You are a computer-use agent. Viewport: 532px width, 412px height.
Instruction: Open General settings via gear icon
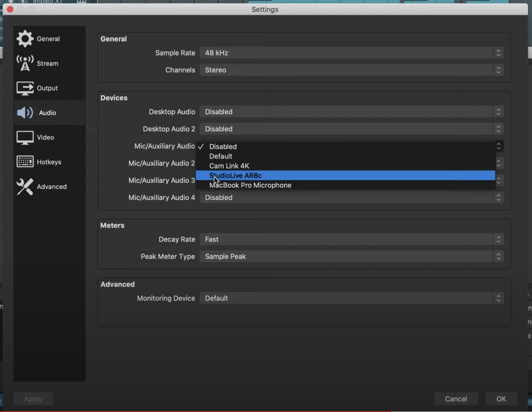click(x=25, y=39)
